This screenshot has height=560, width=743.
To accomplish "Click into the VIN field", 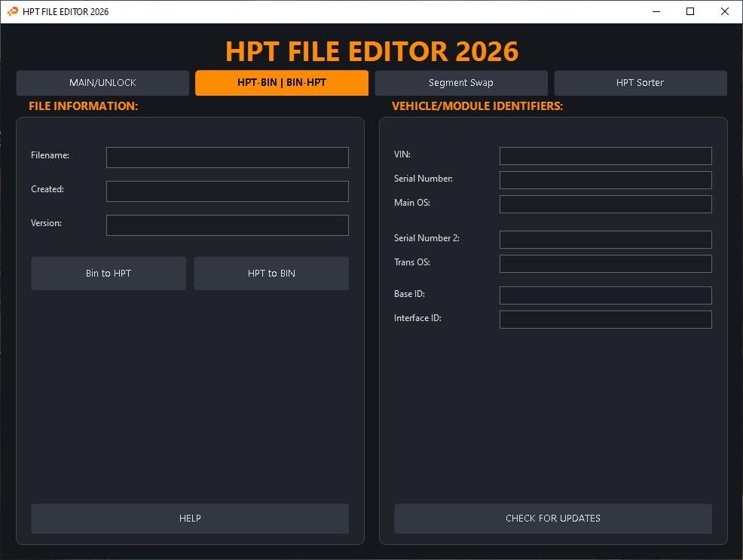I will (606, 156).
